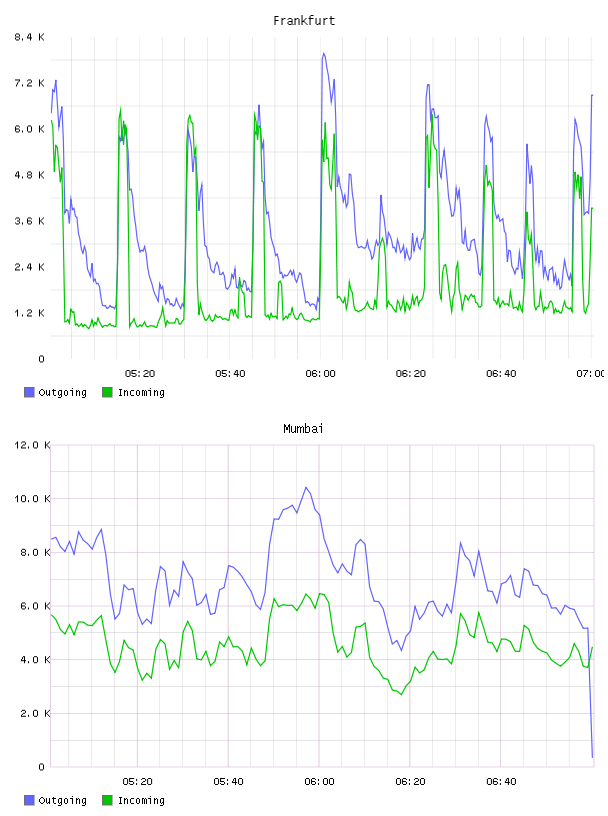Viewport: 608px width, 816px height.
Task: Click the 10.0 K y-axis label in Mumbai
Action: tap(32, 499)
